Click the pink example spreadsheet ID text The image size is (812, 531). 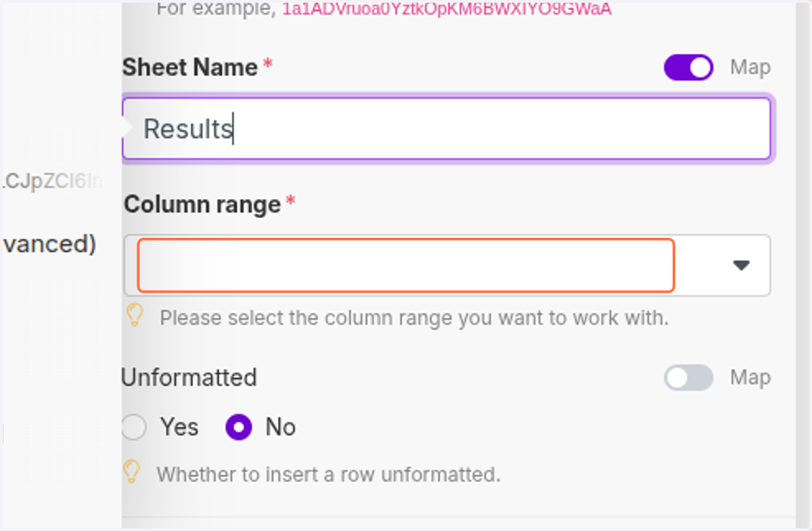click(447, 9)
